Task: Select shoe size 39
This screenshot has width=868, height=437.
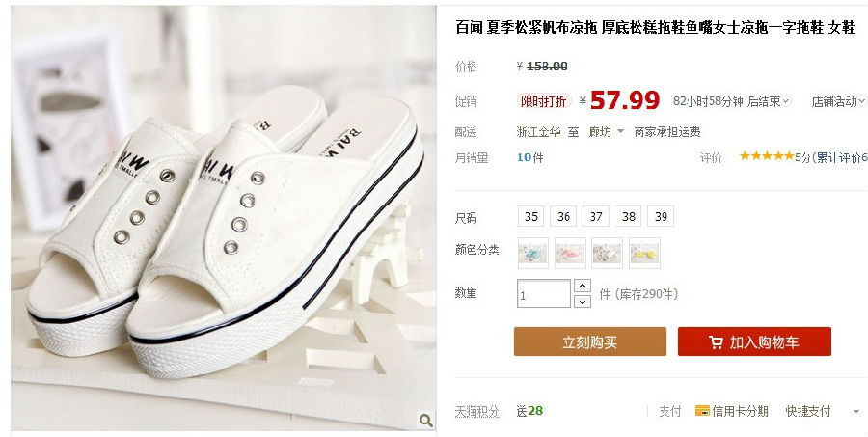Action: [661, 216]
